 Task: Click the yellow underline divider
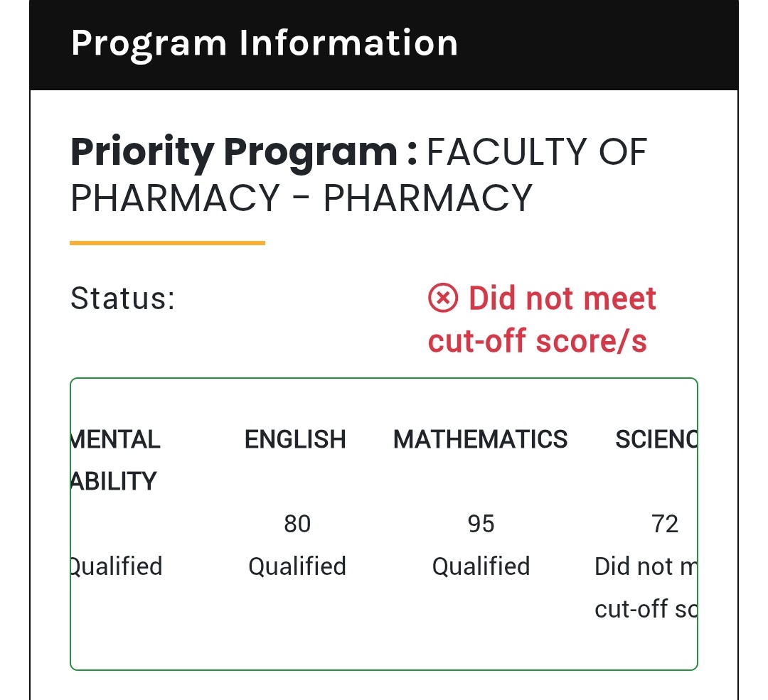pos(168,243)
